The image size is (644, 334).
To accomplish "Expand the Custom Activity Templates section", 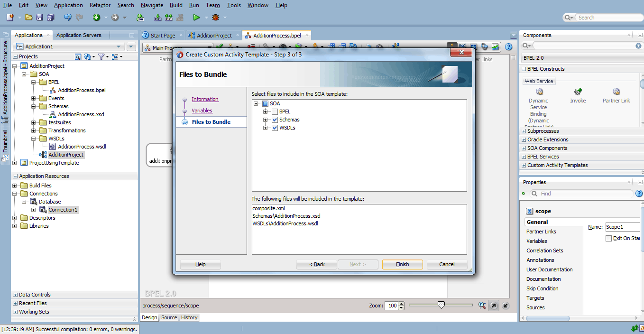I will pyautogui.click(x=524, y=165).
